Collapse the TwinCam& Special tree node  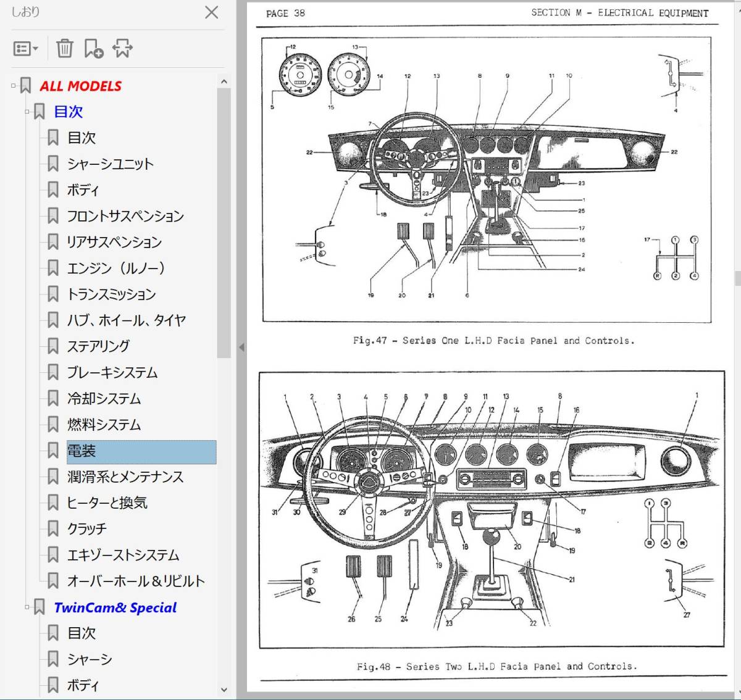pos(27,607)
